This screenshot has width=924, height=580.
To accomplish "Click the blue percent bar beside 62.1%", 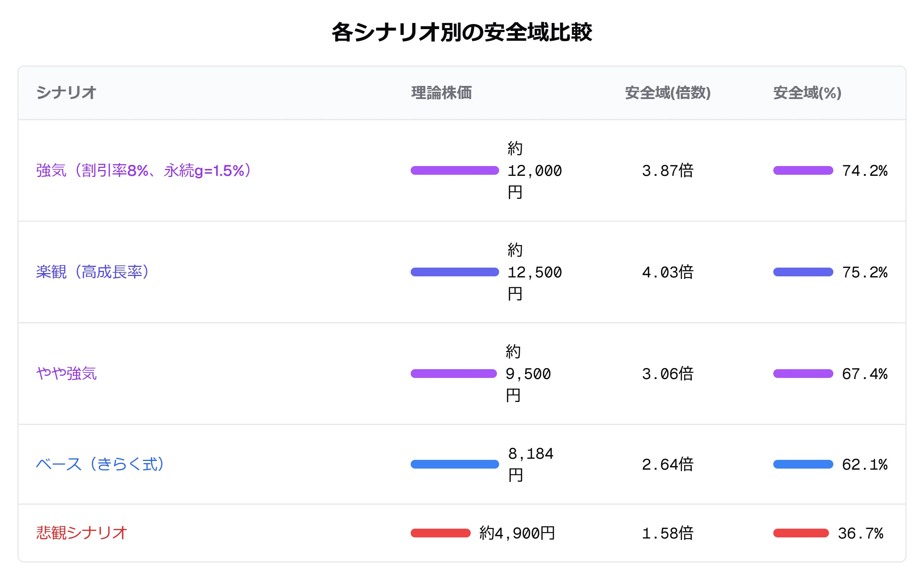I will pos(803,464).
